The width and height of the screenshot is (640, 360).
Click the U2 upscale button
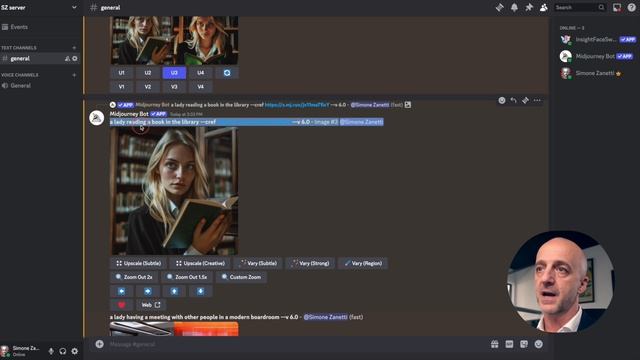click(148, 73)
